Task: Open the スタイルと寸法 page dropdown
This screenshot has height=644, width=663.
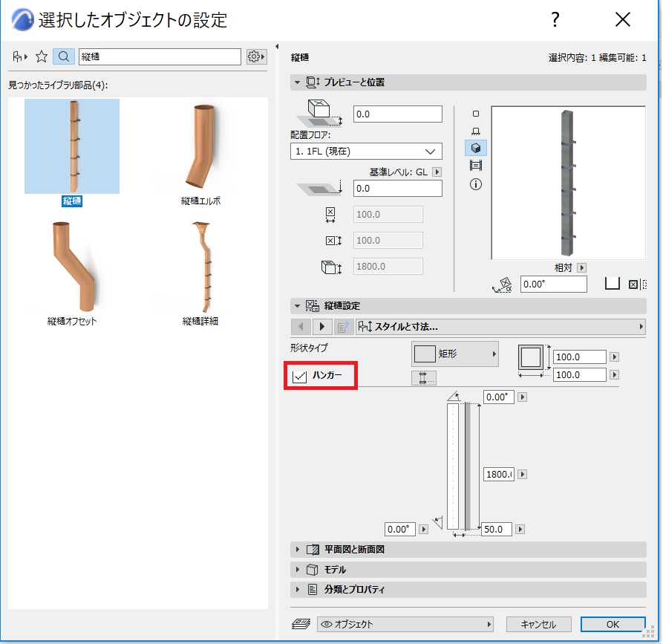Action: pos(500,327)
